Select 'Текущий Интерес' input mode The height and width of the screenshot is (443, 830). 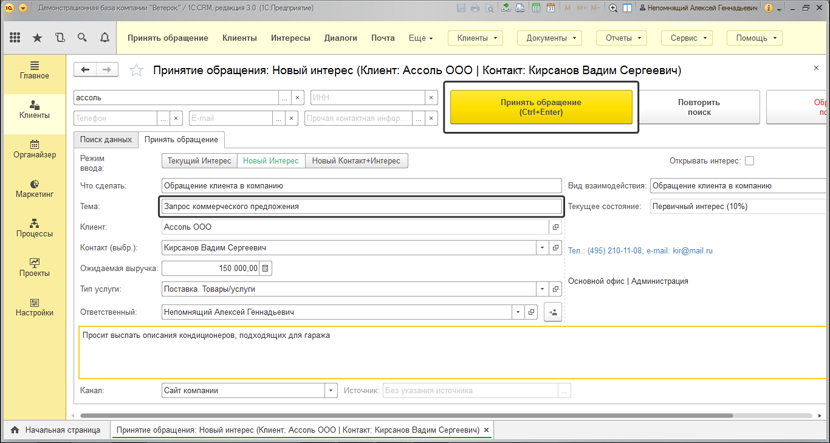[x=199, y=161]
